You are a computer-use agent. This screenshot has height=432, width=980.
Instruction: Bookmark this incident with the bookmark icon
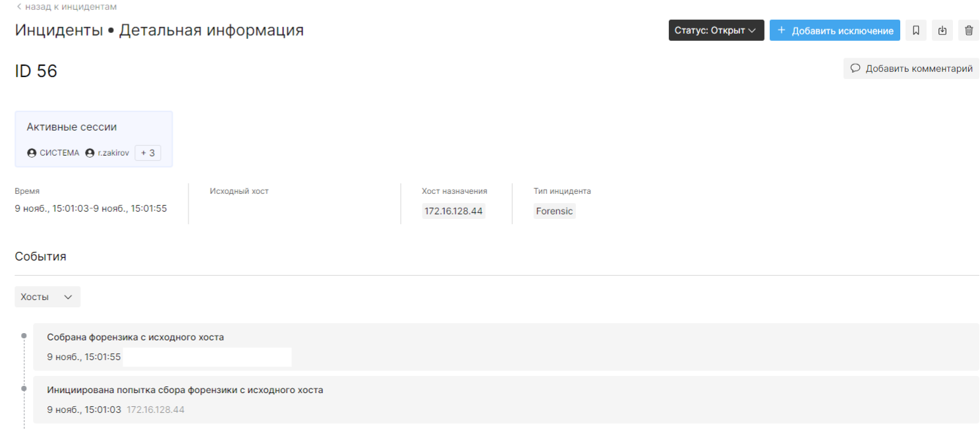coord(916,30)
